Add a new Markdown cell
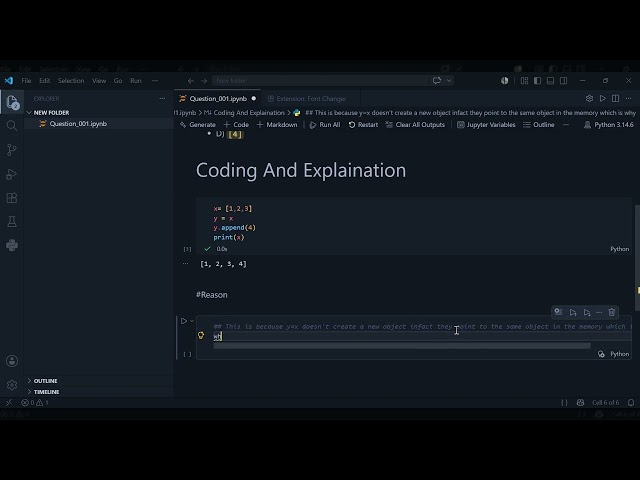The width and height of the screenshot is (640, 480). (277, 125)
